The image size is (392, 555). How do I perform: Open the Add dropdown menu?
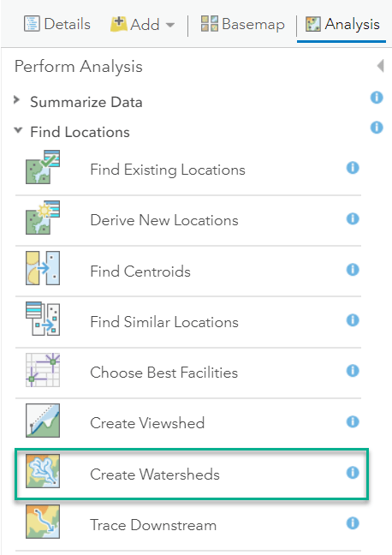(x=143, y=25)
